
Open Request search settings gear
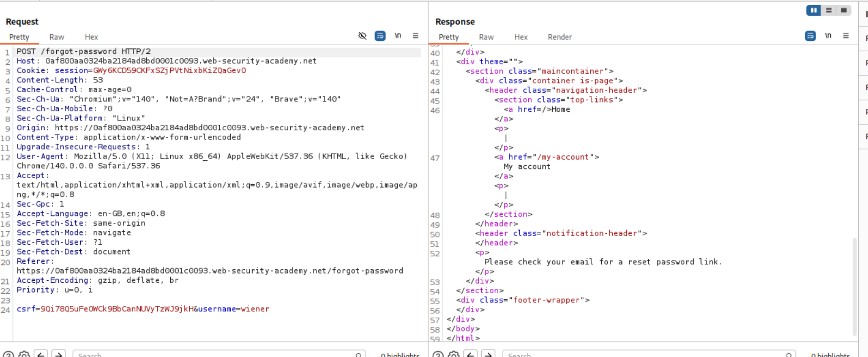[x=24, y=354]
